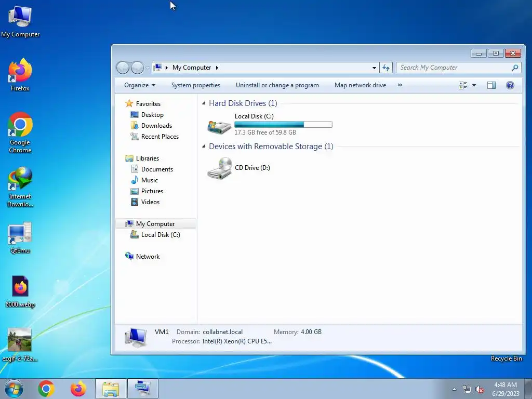Open the network icon in system tray

[x=467, y=390]
